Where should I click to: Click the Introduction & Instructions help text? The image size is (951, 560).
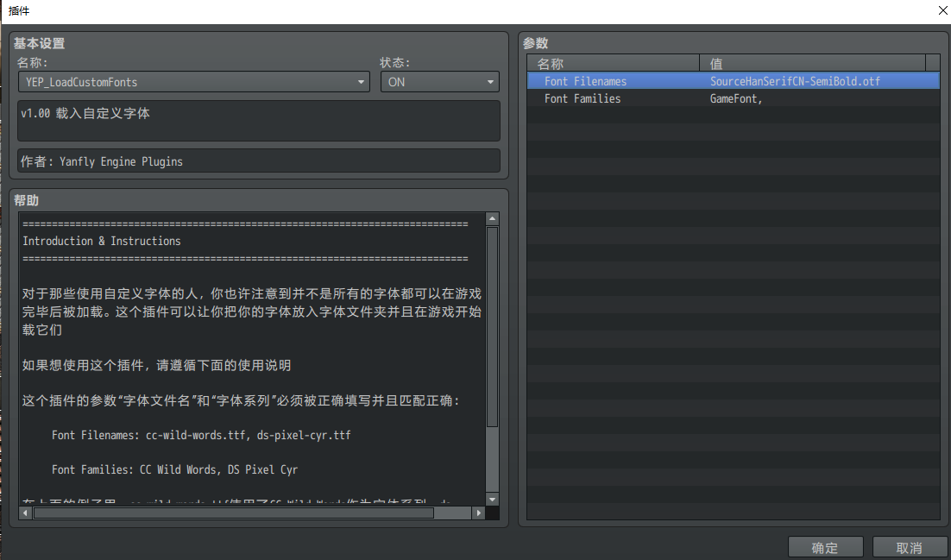pyautogui.click(x=102, y=241)
